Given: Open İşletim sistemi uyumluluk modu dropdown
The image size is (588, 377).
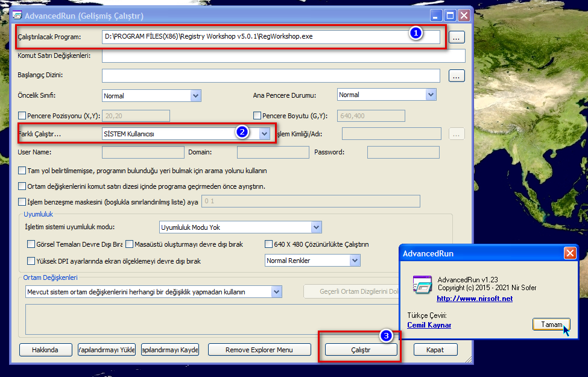Looking at the screenshot, I should [x=316, y=227].
